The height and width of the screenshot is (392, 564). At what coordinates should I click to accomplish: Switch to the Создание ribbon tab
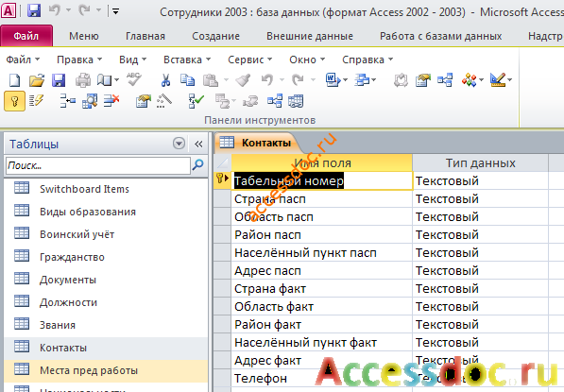tap(215, 36)
